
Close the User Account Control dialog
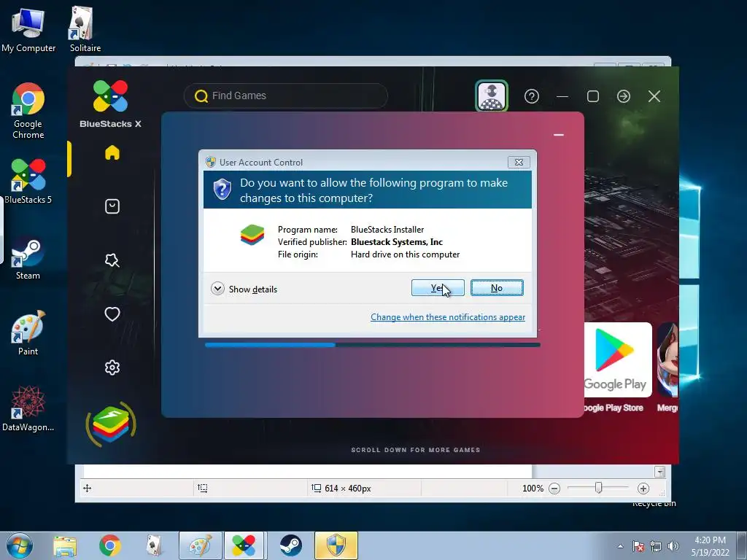(x=519, y=163)
